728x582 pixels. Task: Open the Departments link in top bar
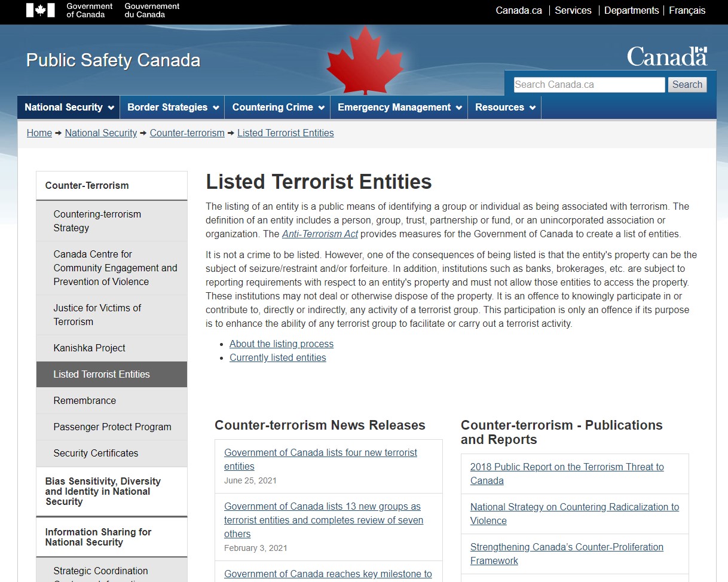631,10
